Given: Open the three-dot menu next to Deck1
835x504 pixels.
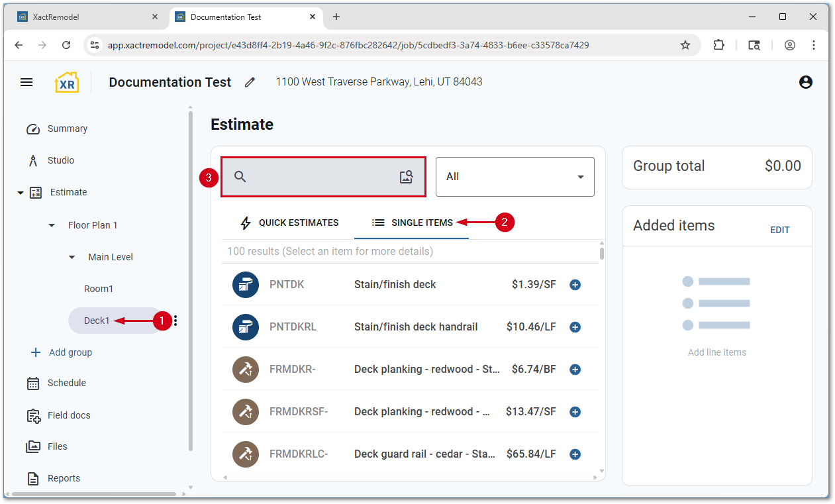Looking at the screenshot, I should tap(175, 320).
